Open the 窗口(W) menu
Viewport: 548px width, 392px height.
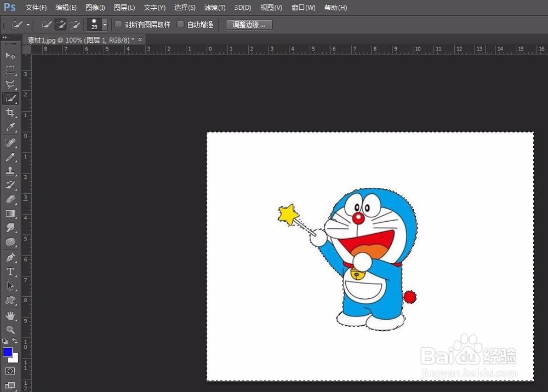click(304, 7)
